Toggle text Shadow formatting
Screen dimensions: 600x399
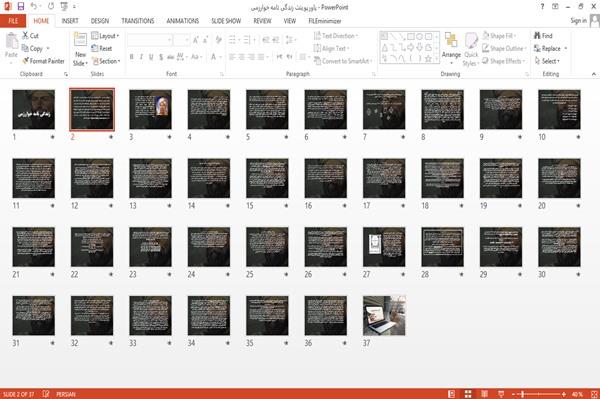pos(161,57)
